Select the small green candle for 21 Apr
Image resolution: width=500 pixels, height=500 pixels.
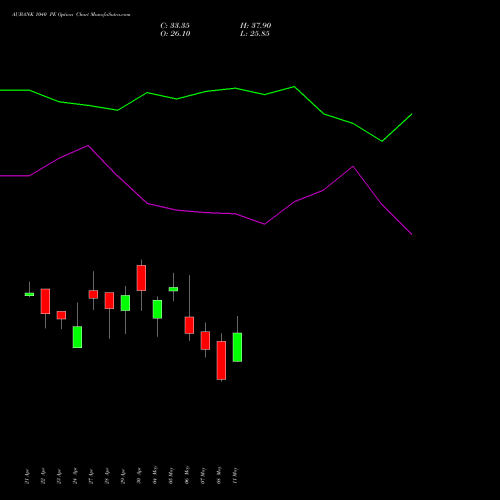pos(29,294)
